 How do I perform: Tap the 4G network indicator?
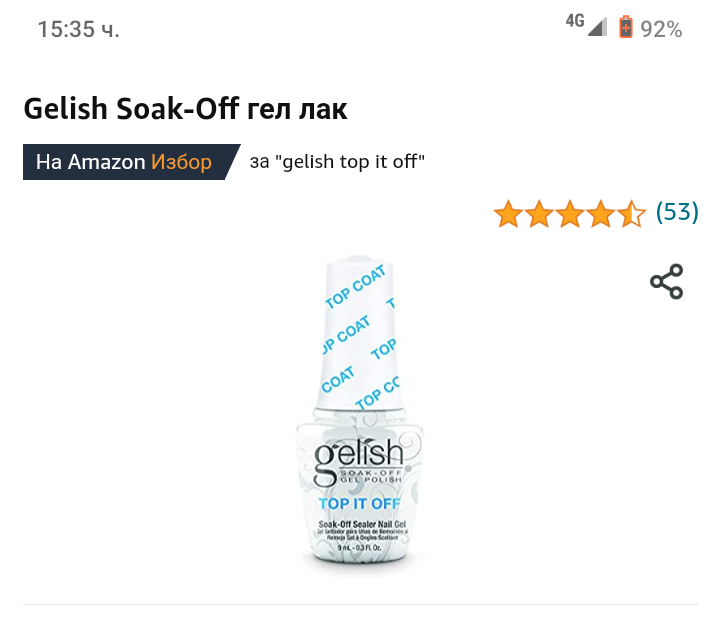(x=575, y=22)
